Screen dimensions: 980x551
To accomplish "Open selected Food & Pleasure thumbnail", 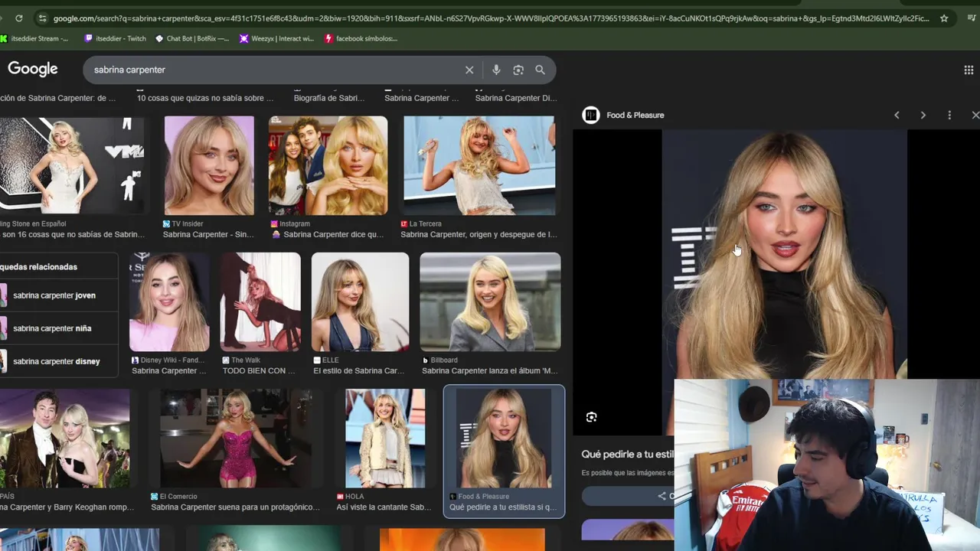I will point(504,438).
